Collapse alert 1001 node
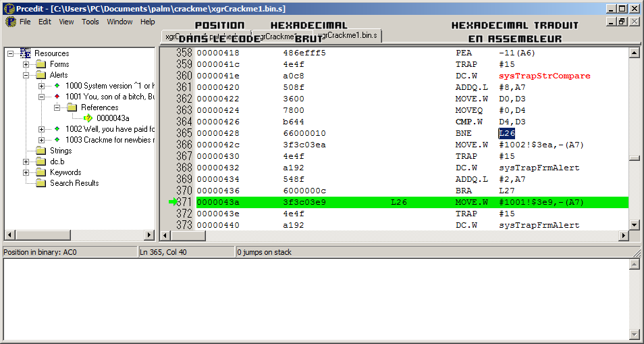The height and width of the screenshot is (344, 644). point(41,97)
